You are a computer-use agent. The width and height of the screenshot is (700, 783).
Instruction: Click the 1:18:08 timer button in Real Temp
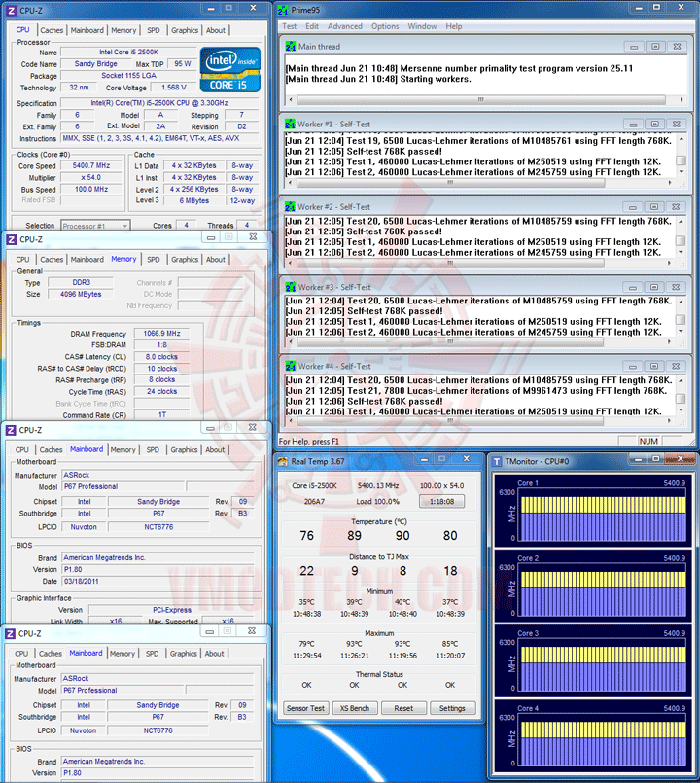click(441, 501)
